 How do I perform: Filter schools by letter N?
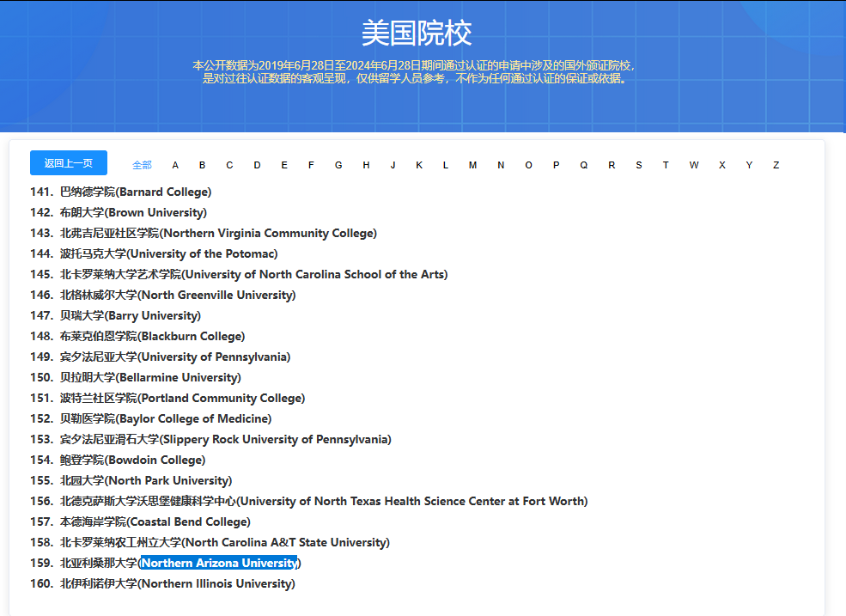point(501,165)
